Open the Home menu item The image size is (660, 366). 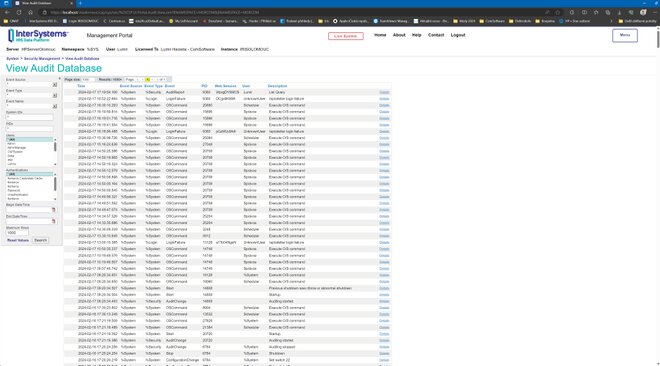tap(380, 35)
